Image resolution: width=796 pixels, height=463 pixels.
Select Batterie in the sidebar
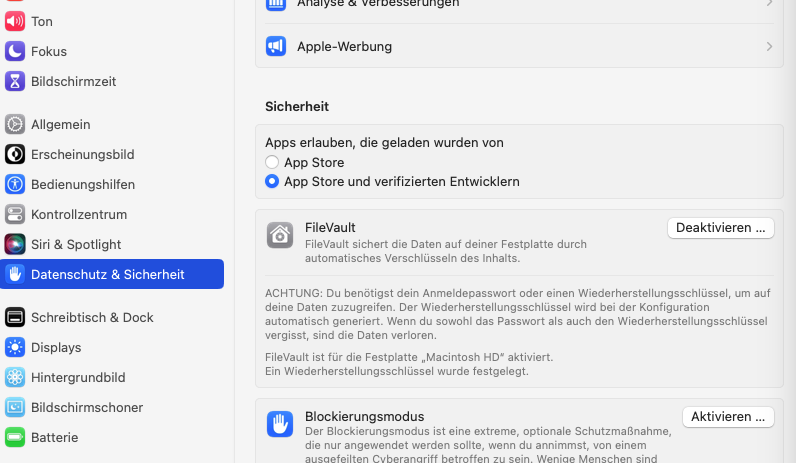point(54,438)
